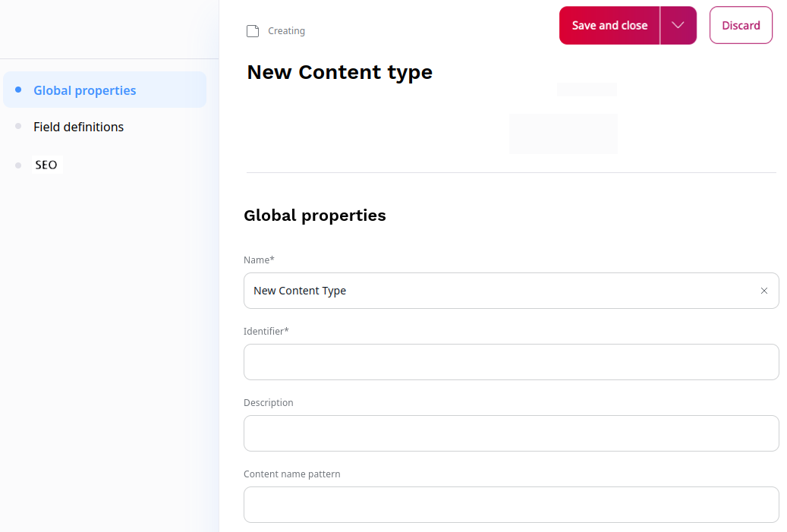Click the blue dot beside Global properties
This screenshot has height=532, width=787.
[x=19, y=89]
